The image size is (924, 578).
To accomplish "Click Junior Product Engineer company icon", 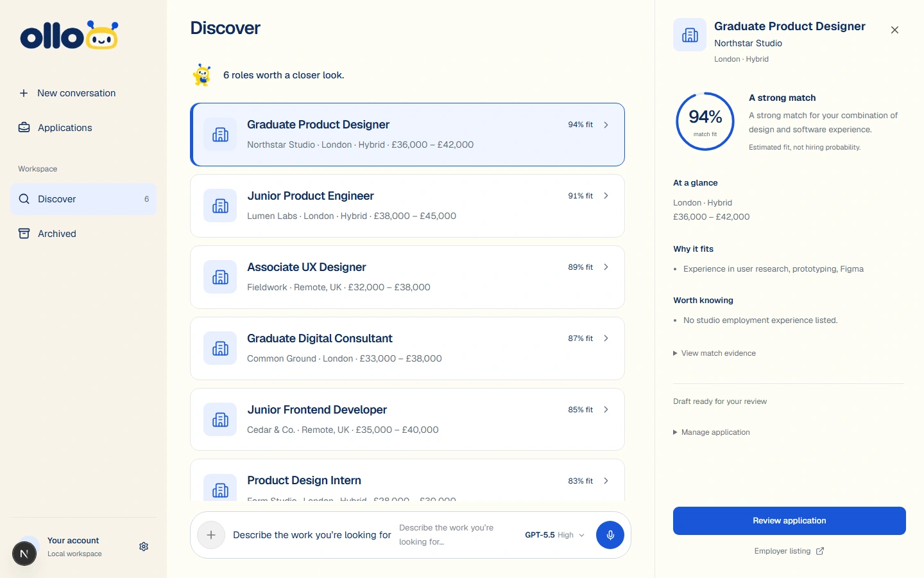I will click(220, 206).
